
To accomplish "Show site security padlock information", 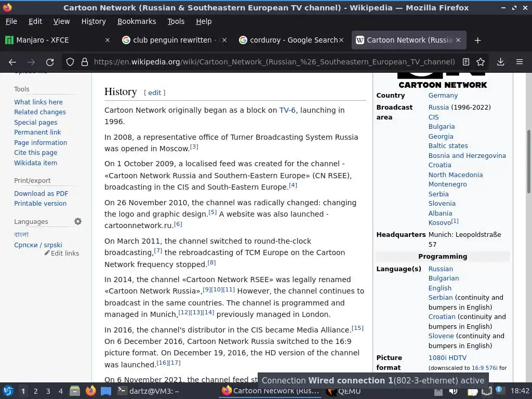I will pyautogui.click(x=85, y=62).
